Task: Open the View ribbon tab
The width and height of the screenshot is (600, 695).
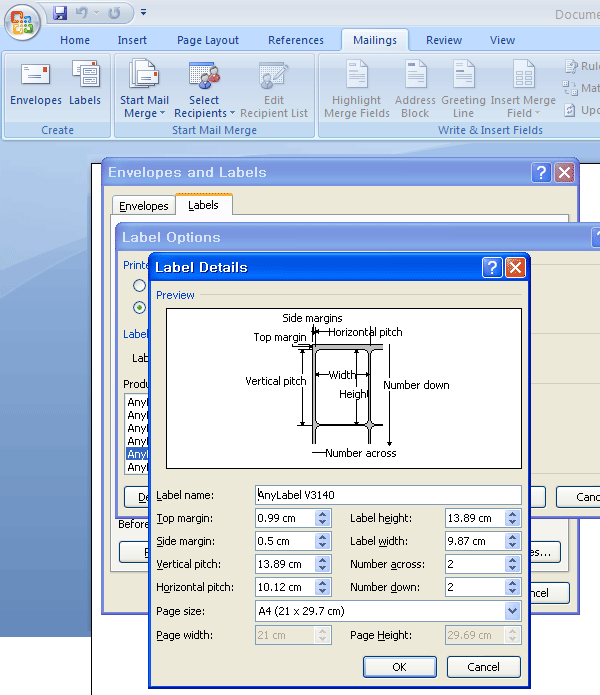Action: click(502, 40)
